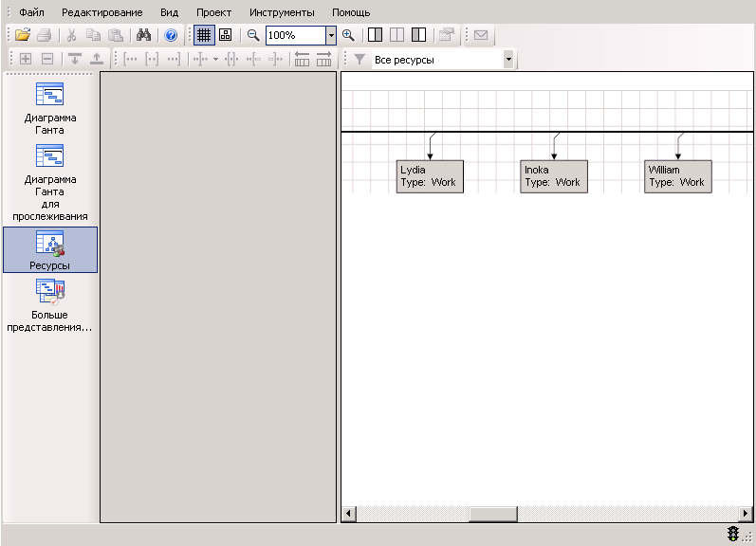Click the timescale alignment icon
The width and height of the screenshot is (756, 546).
pos(200,60)
